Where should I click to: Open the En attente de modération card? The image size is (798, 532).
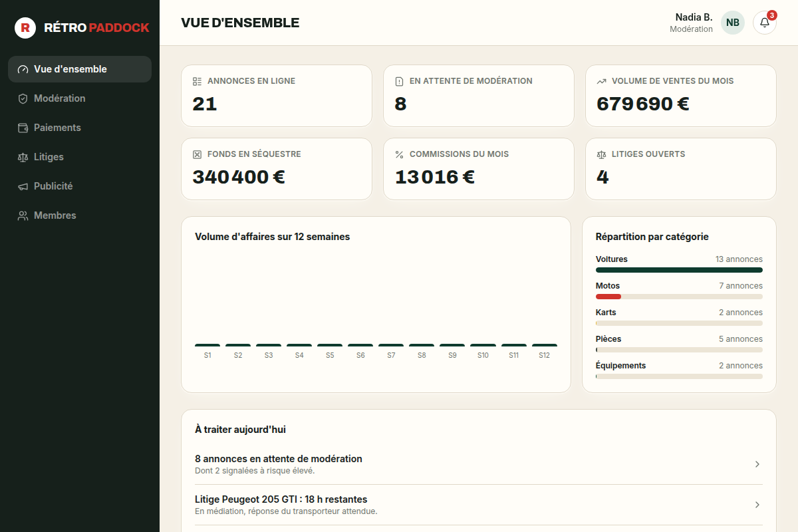[x=479, y=96]
